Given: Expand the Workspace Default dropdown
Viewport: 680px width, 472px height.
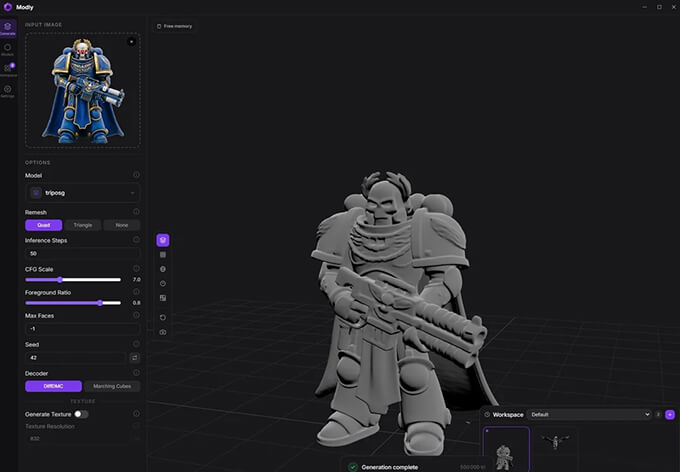Looking at the screenshot, I should pyautogui.click(x=590, y=414).
